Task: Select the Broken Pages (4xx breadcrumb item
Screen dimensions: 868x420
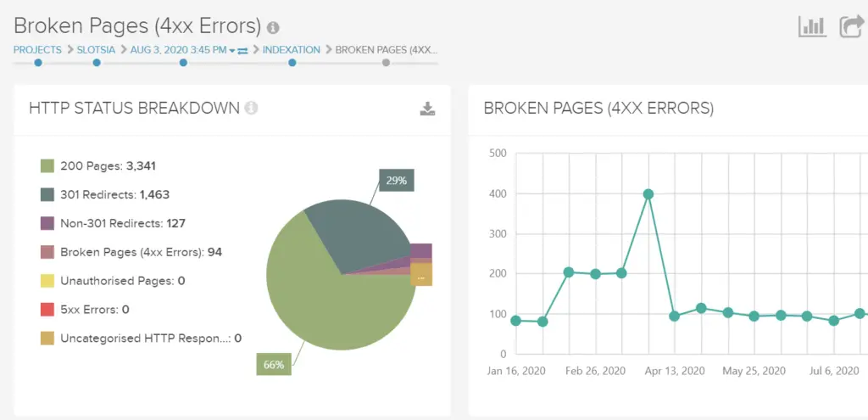Action: point(386,50)
